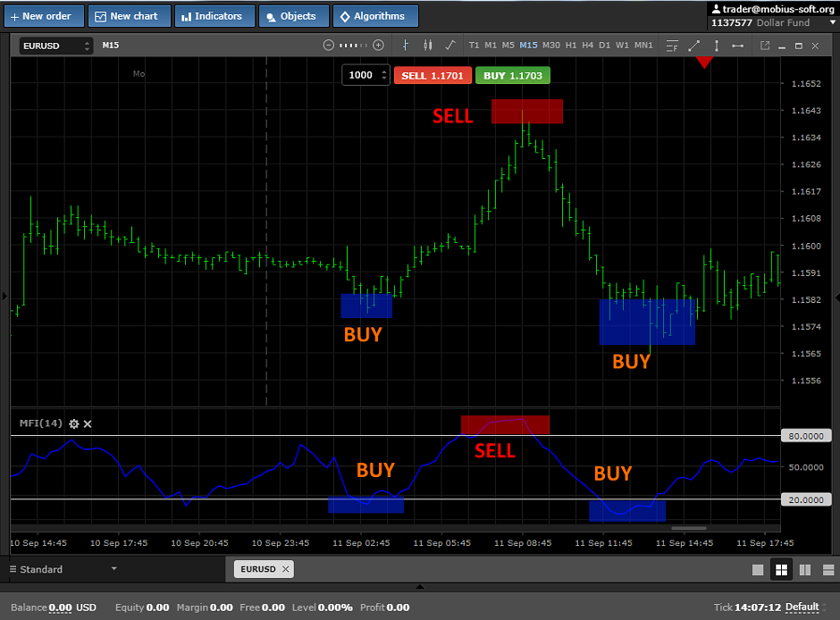Open MFI(14) indicator settings gear
The width and height of the screenshot is (840, 620).
[x=74, y=424]
